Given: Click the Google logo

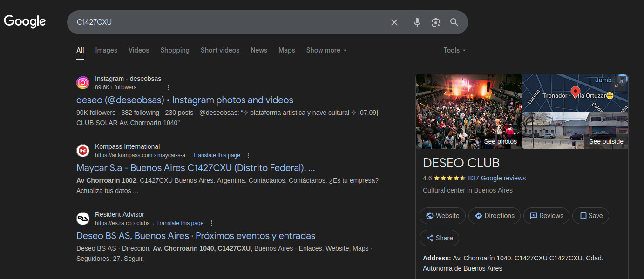Looking at the screenshot, I should pyautogui.click(x=25, y=21).
